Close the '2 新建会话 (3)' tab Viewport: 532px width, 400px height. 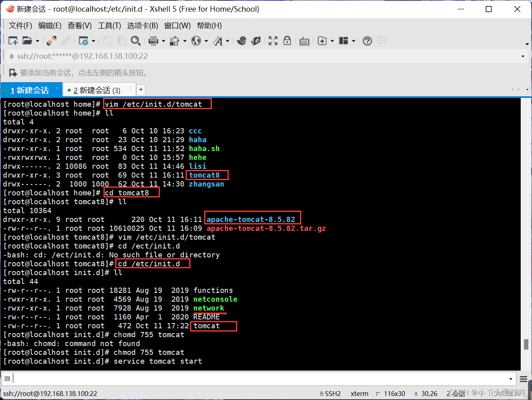tap(130, 88)
